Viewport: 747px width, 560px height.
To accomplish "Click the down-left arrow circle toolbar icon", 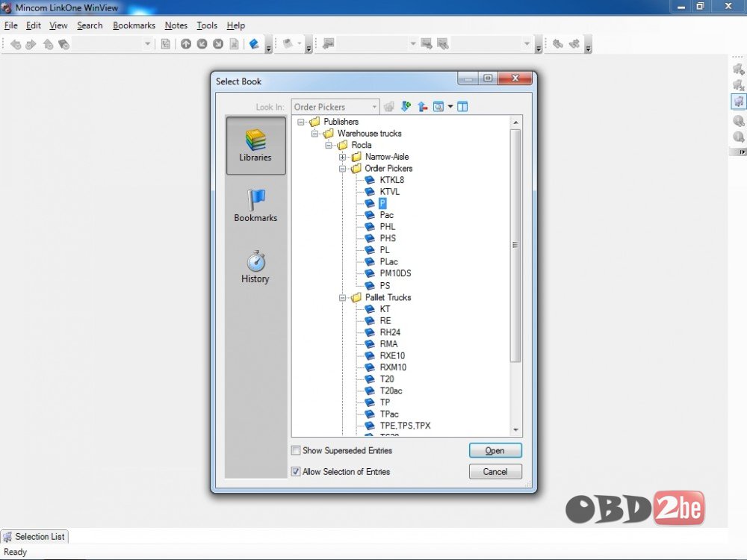I will click(x=202, y=44).
